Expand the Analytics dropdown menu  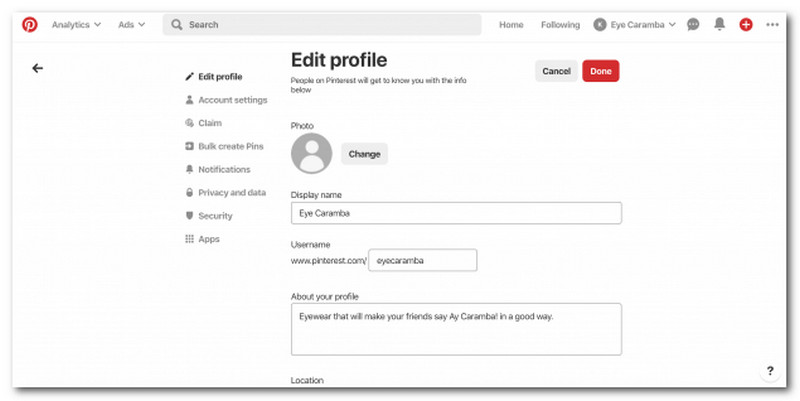(76, 25)
